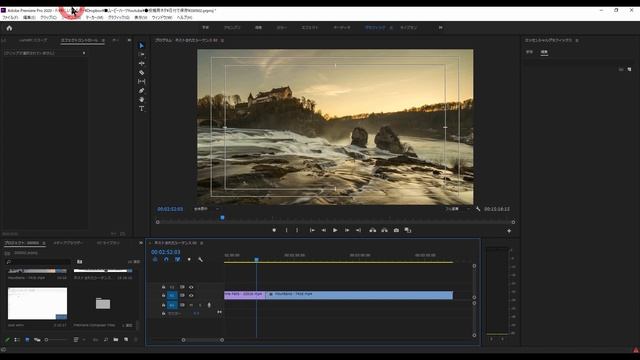Select the Selection tool arrow

(x=142, y=46)
